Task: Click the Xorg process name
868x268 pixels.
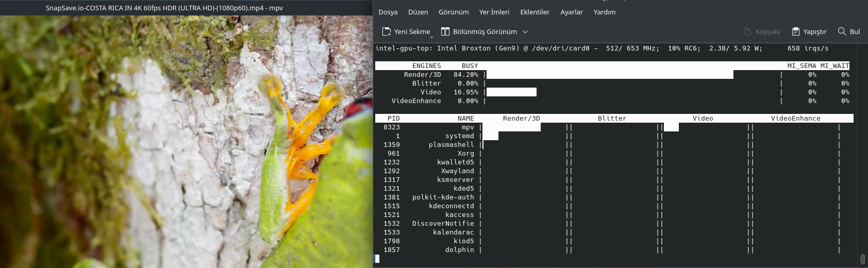Action: coord(466,154)
